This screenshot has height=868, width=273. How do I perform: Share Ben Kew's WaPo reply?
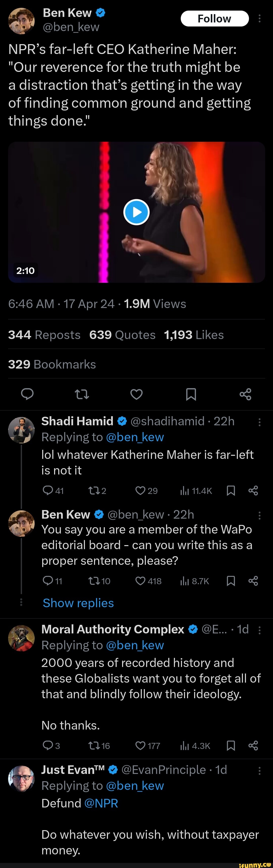pos(253,581)
